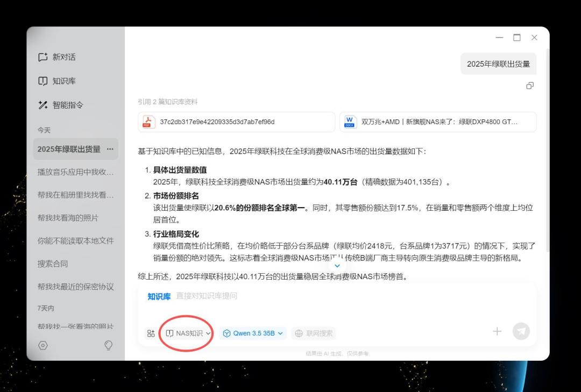The image size is (581, 392).
Task: Click the 市场份额排名 heading
Action: [176, 196]
